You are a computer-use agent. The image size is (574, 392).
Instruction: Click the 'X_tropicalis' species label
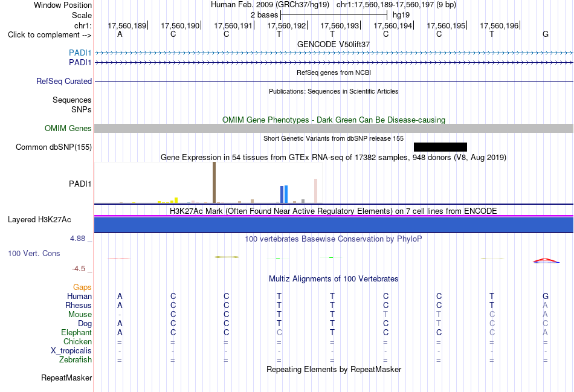pyautogui.click(x=71, y=351)
